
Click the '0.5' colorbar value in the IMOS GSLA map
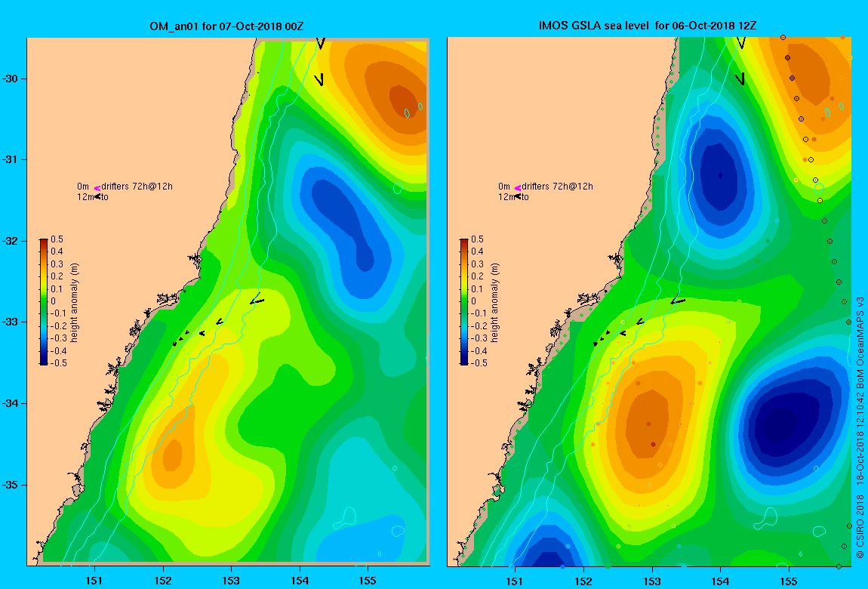(x=477, y=239)
